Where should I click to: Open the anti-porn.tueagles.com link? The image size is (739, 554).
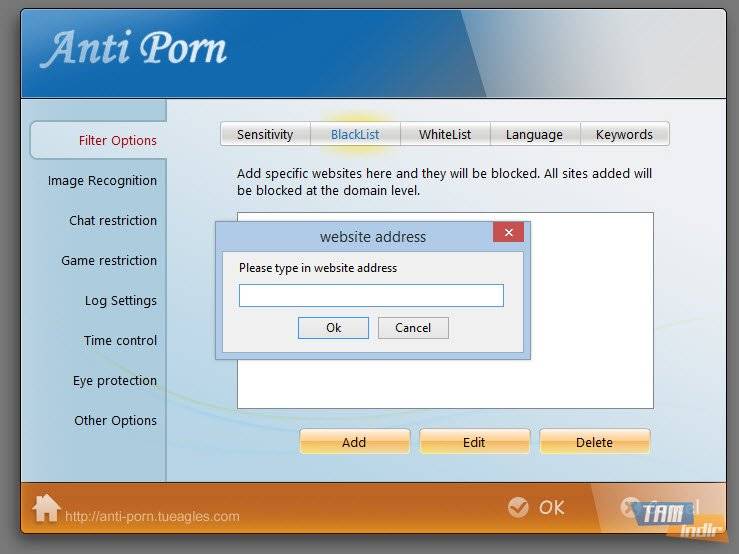pos(152,517)
